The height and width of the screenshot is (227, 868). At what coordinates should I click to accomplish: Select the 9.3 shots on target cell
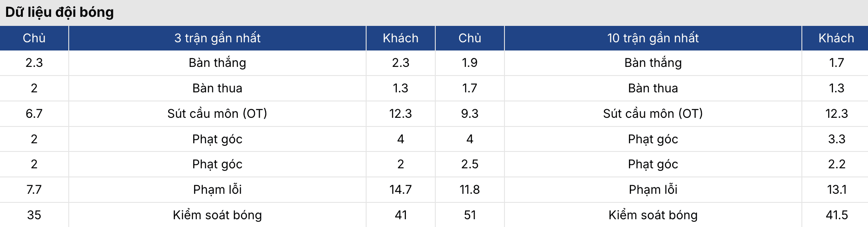469,113
